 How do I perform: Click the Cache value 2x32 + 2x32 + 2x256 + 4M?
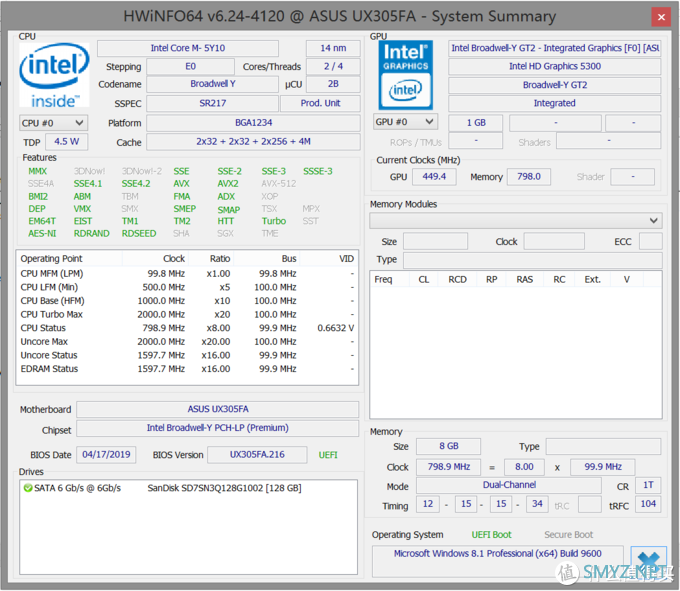click(253, 142)
